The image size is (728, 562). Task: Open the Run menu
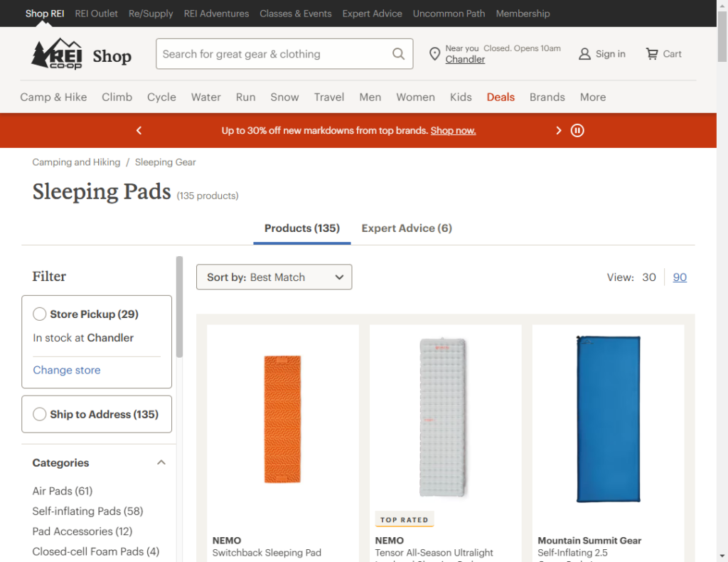(245, 97)
